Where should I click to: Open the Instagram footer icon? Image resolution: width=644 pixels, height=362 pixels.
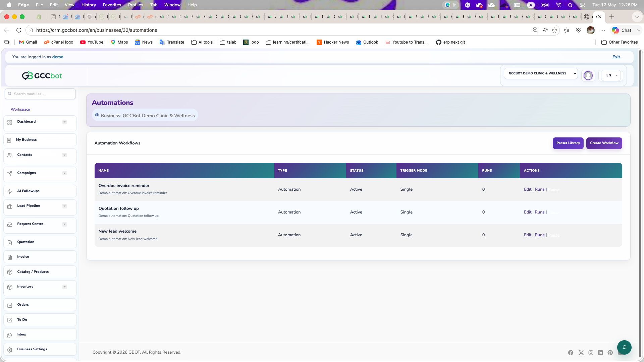point(591,353)
